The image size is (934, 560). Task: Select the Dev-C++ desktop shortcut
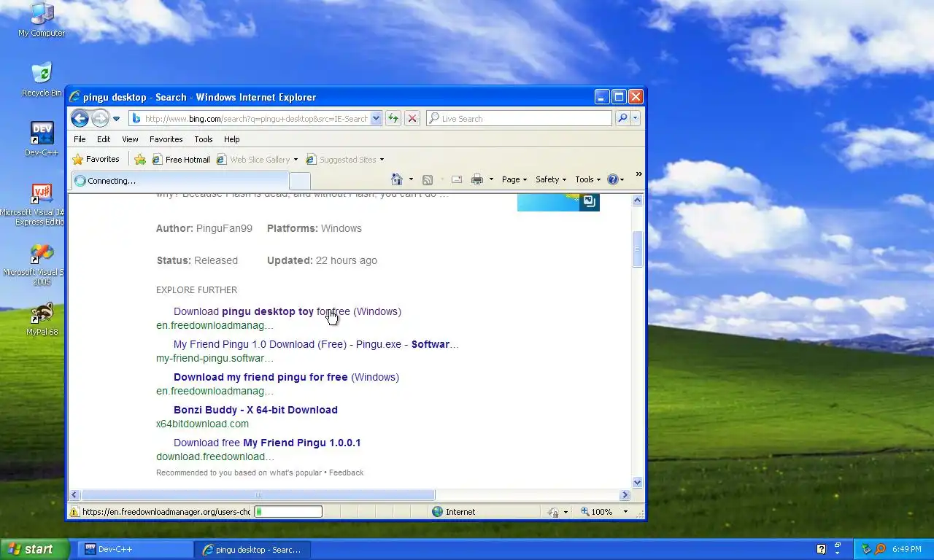pos(42,139)
